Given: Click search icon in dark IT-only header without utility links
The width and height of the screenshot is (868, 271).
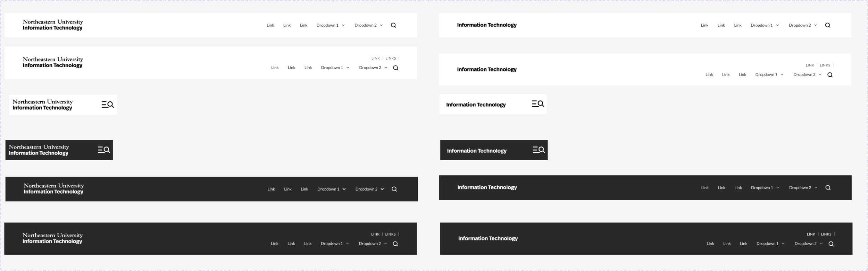Looking at the screenshot, I should coord(828,188).
